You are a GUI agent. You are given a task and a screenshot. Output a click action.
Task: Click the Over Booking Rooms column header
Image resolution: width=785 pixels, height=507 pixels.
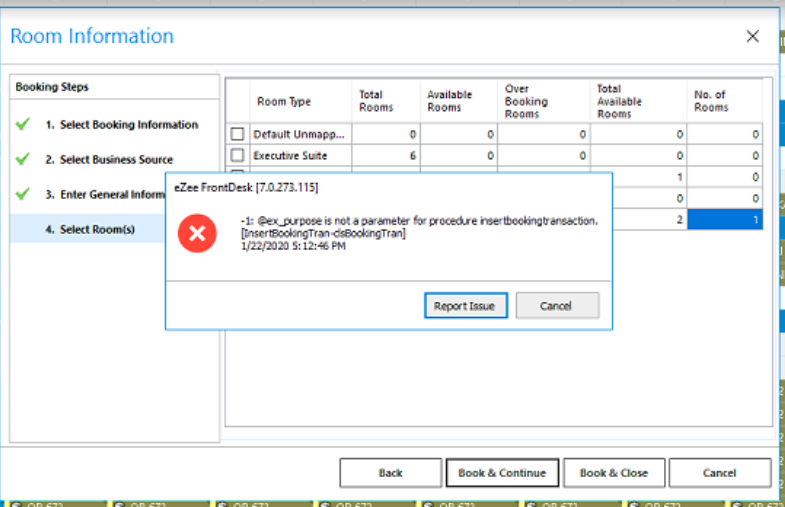pos(544,101)
